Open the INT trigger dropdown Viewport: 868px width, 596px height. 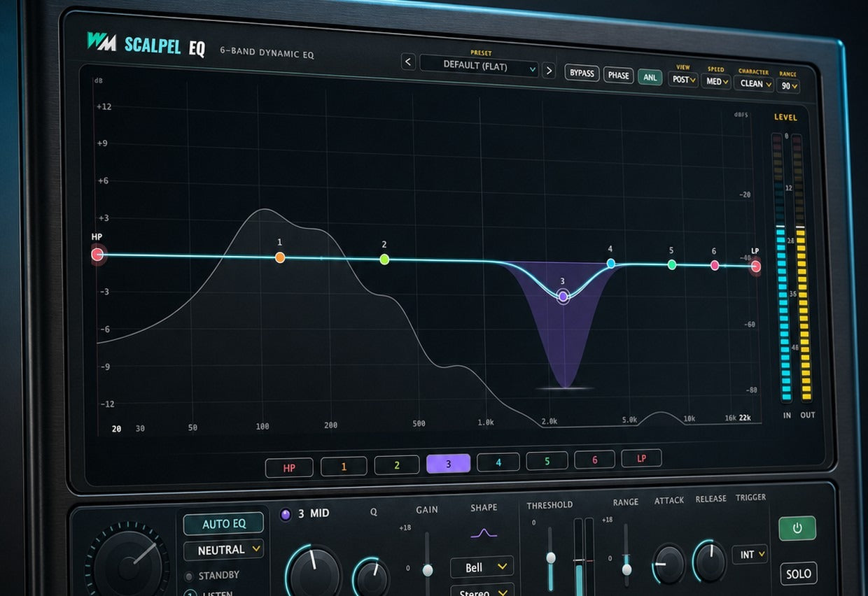750,554
